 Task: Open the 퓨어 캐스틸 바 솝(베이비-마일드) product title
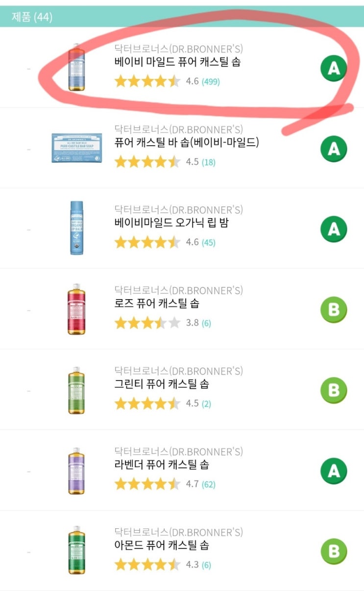pyautogui.click(x=186, y=143)
